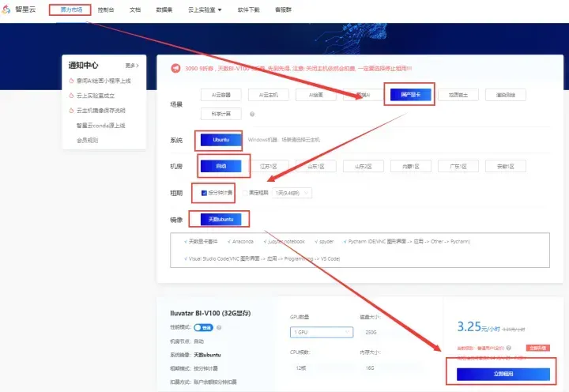
Task: Open the 算力市场 nav tab
Action: (71, 9)
